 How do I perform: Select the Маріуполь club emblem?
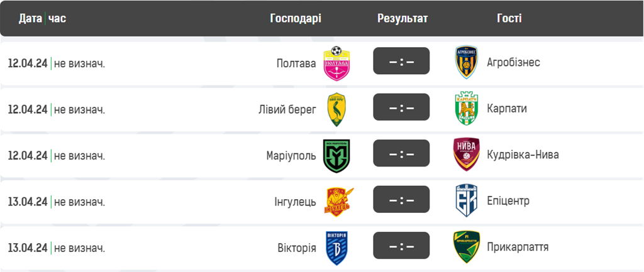tap(336, 155)
